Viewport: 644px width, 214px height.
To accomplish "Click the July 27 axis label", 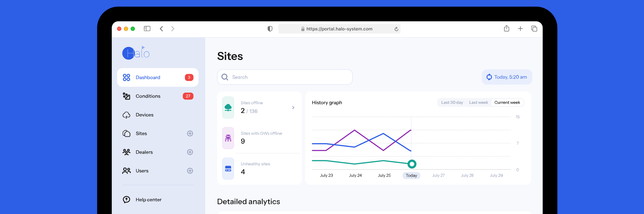I will (x=438, y=175).
